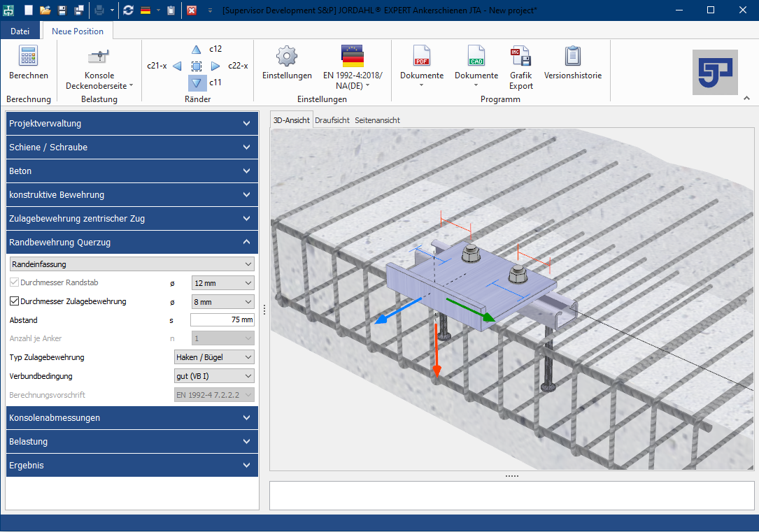Expand the Ergebnis section

click(x=132, y=465)
